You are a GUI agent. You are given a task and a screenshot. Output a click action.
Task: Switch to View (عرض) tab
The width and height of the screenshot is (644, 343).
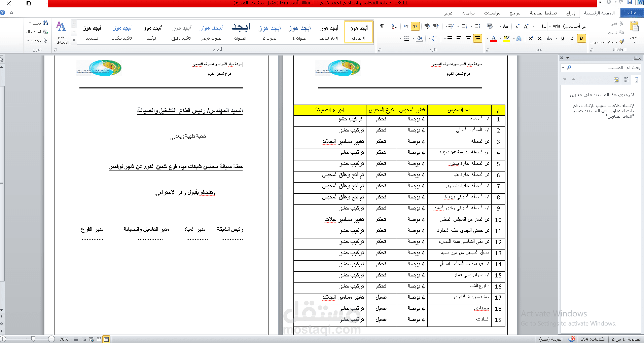tap(448, 13)
